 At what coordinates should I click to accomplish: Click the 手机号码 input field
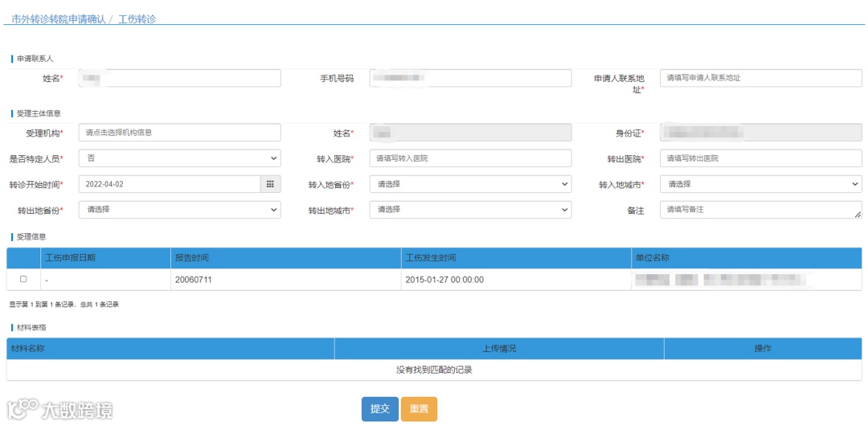470,78
